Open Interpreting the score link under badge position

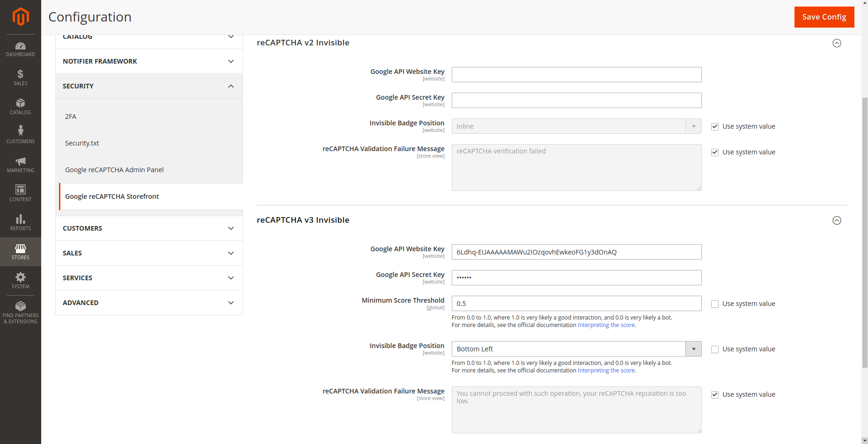606,371
